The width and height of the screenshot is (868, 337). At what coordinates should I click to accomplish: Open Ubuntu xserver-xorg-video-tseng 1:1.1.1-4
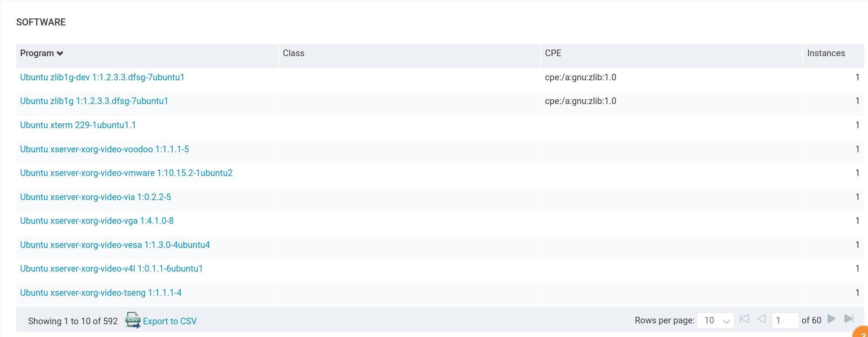pos(101,293)
